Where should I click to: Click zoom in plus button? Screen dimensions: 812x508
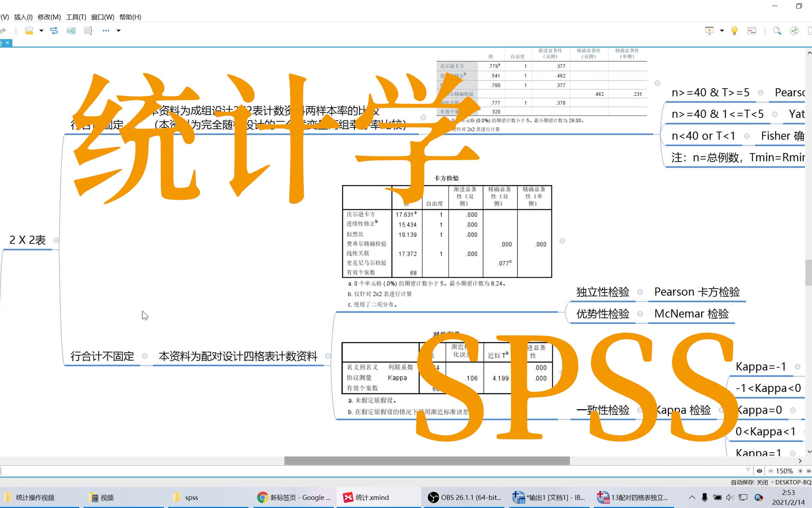click(800, 471)
